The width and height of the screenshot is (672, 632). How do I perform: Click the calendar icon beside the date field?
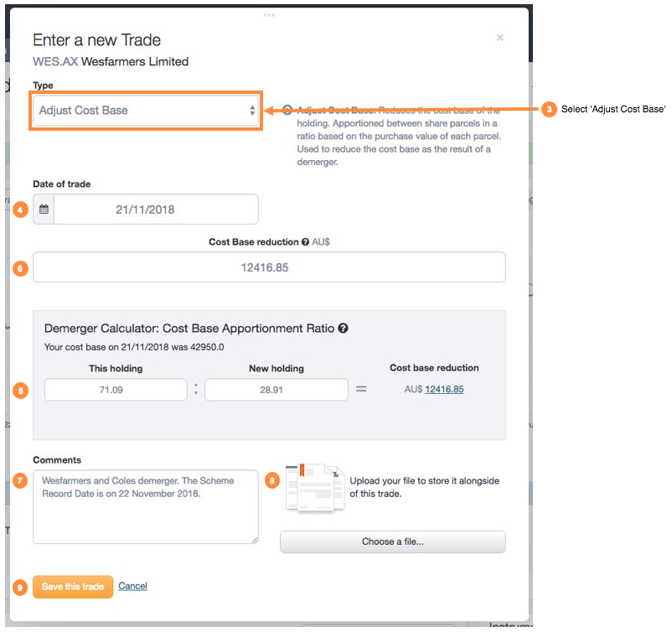point(44,210)
